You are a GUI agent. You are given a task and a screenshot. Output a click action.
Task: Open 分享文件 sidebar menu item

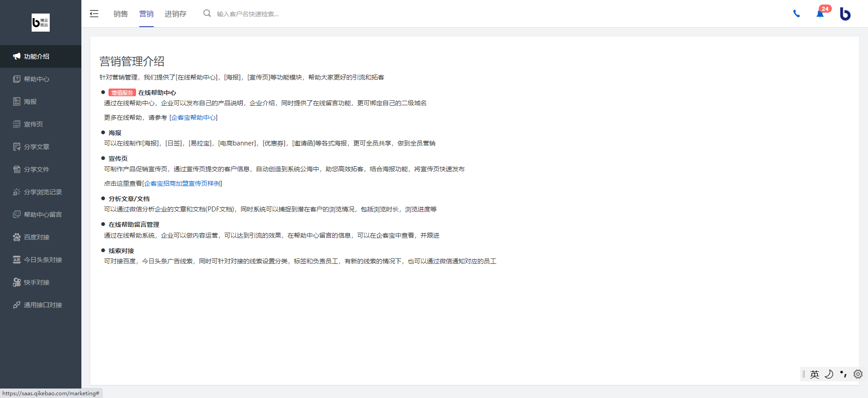[x=41, y=169]
